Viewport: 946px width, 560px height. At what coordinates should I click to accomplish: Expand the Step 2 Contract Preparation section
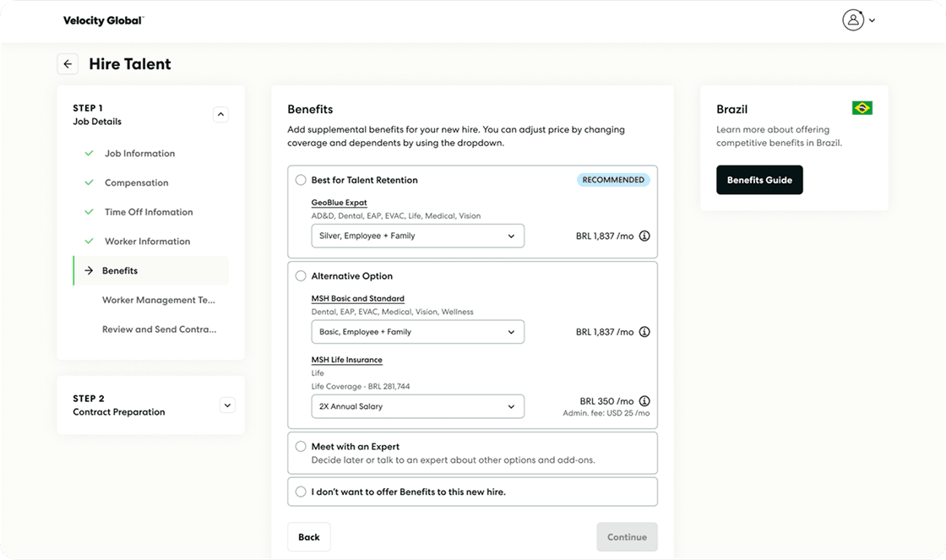point(227,405)
